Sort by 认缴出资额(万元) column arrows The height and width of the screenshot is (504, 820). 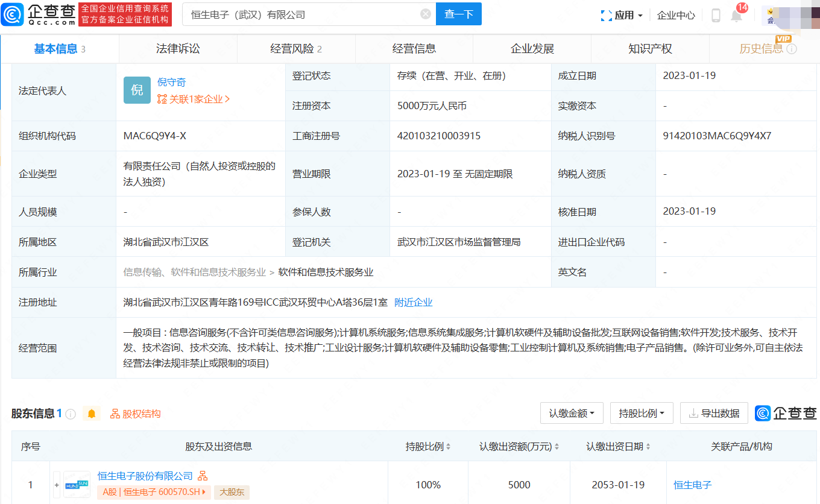[558, 447]
